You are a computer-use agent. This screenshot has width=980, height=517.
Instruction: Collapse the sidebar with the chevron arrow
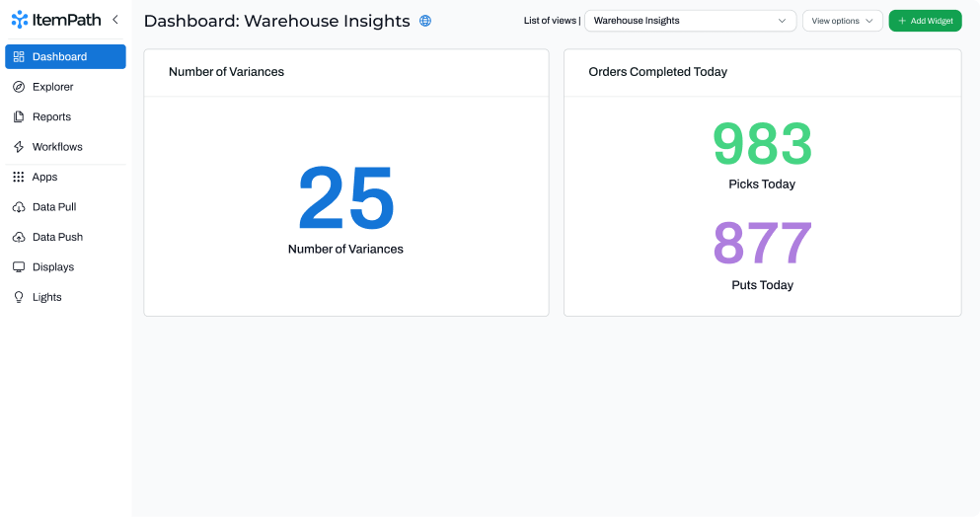tap(115, 20)
